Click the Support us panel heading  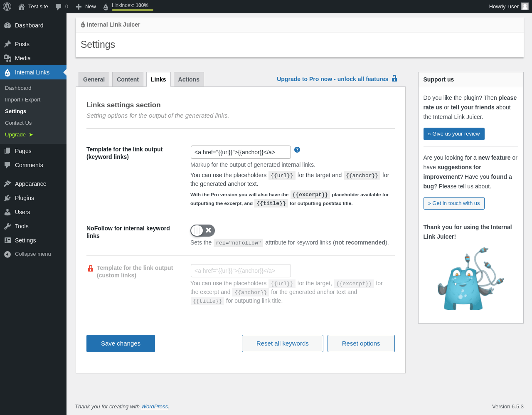tap(438, 79)
